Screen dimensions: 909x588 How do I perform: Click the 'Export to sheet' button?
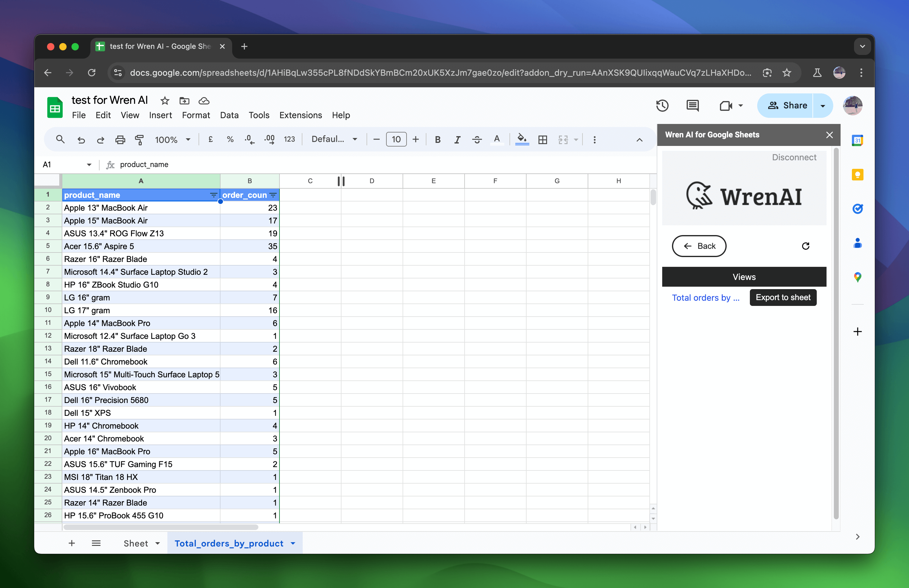783,297
